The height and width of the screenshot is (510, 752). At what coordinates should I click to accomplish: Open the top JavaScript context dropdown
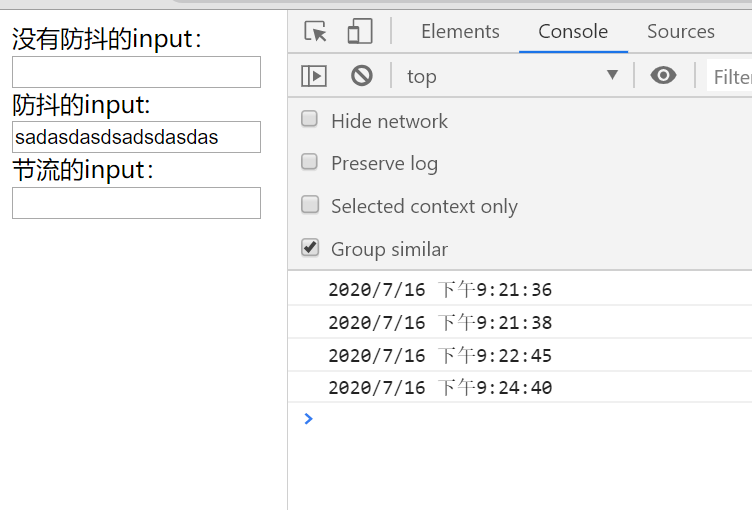[512, 76]
